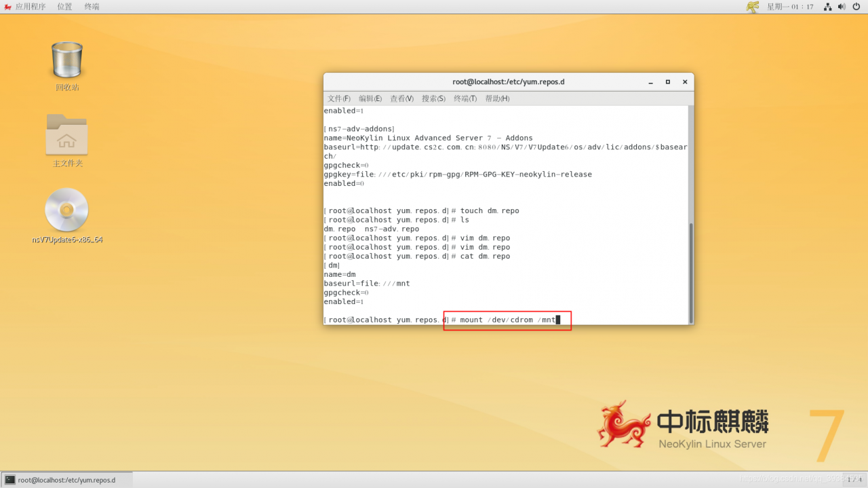Open the 终端 top panel menu
Screen dimensions: 868x488
(x=92, y=7)
